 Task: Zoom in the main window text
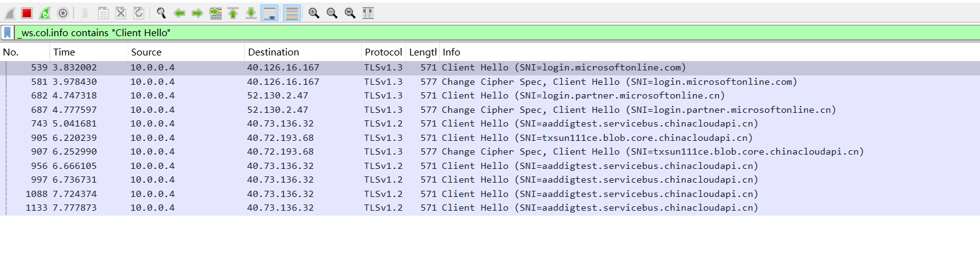(x=314, y=13)
